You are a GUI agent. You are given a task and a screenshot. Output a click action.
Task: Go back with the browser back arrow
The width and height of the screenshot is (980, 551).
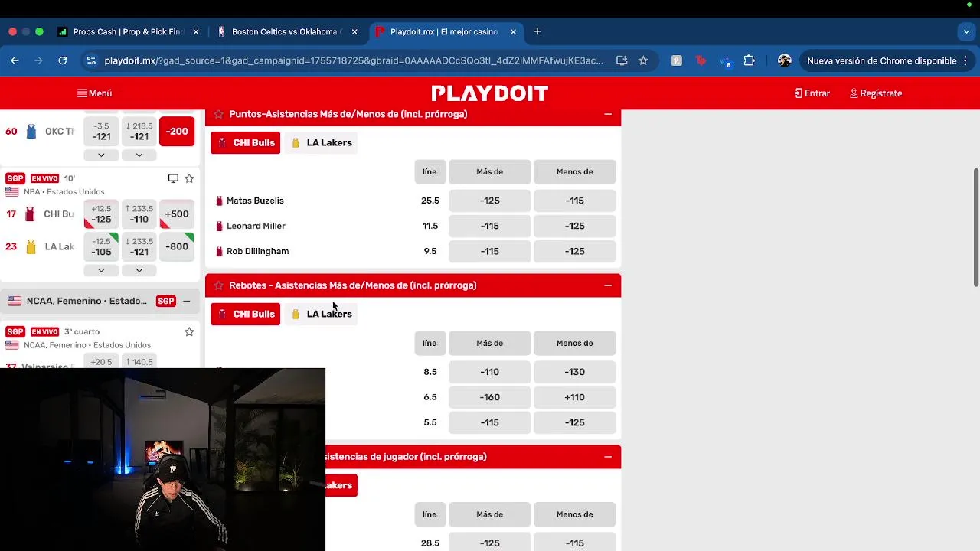[15, 60]
